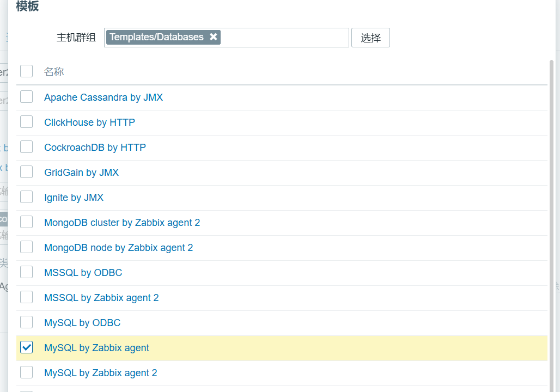
Task: Check the Ignite by JMX checkbox
Action: 27,197
